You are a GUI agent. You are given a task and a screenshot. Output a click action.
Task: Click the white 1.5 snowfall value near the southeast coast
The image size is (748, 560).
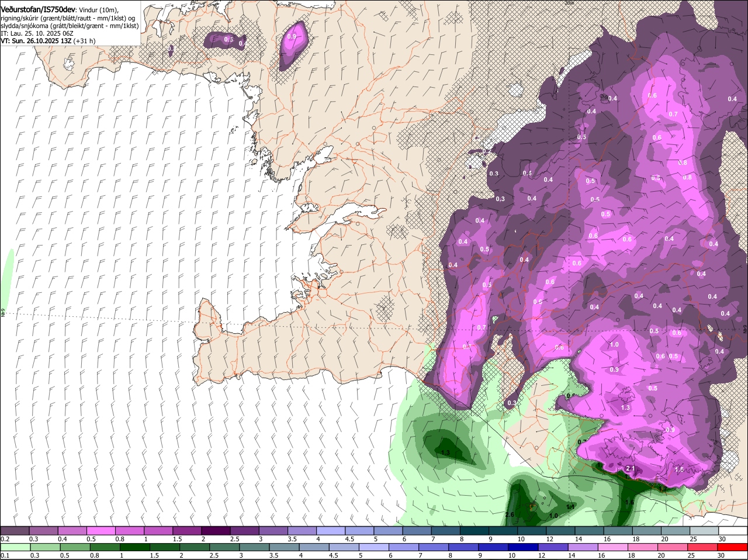click(679, 469)
